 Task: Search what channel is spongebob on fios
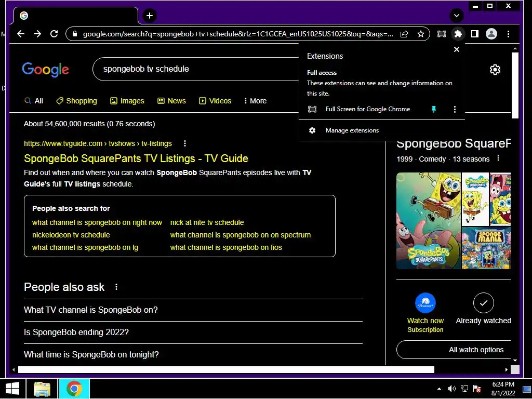(226, 247)
